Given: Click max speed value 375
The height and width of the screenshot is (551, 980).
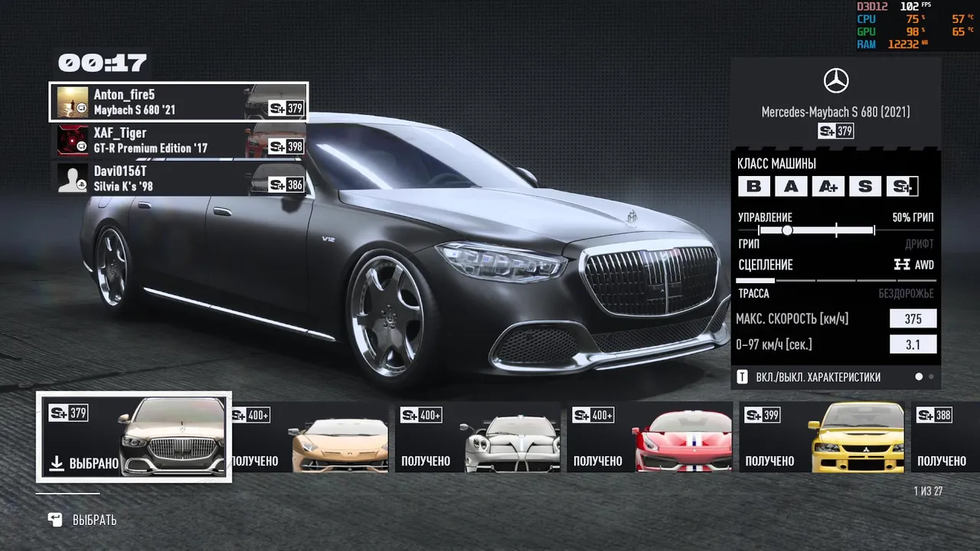Looking at the screenshot, I should pyautogui.click(x=913, y=319).
